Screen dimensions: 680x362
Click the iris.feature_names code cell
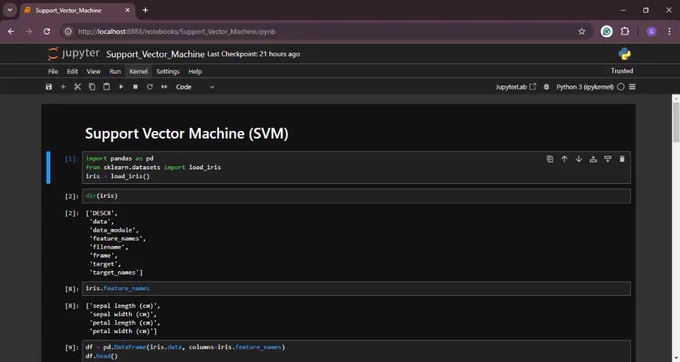click(x=356, y=288)
